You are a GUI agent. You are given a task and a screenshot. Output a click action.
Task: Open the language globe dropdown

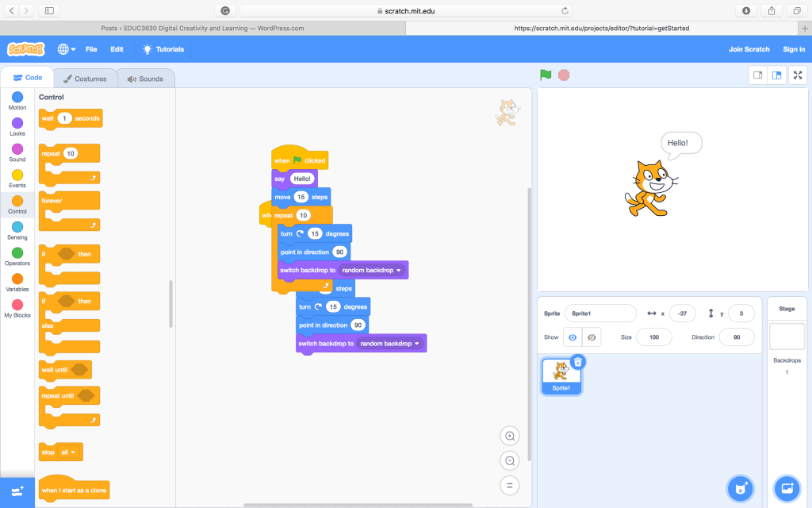pyautogui.click(x=67, y=49)
